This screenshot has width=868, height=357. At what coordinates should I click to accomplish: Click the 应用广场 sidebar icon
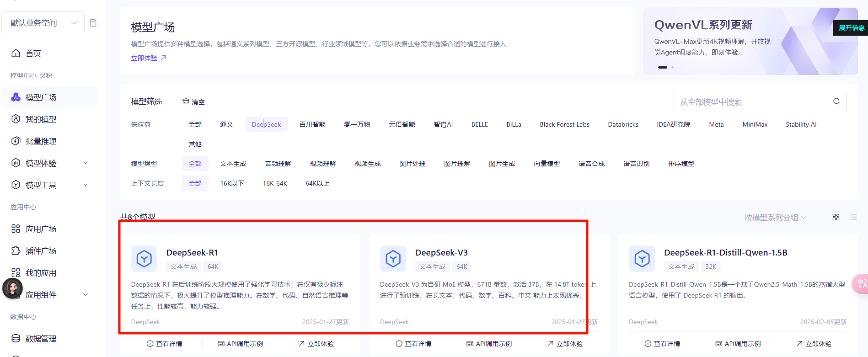(16, 229)
